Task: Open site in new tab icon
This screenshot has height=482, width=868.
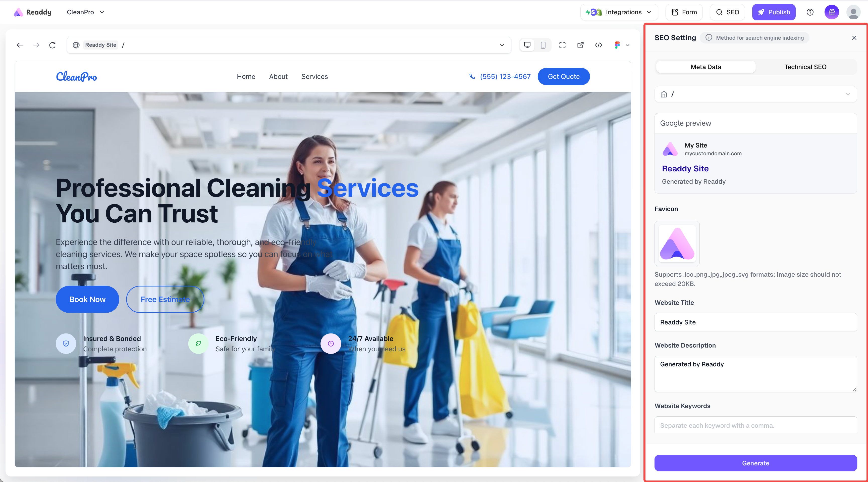Action: 580,45
